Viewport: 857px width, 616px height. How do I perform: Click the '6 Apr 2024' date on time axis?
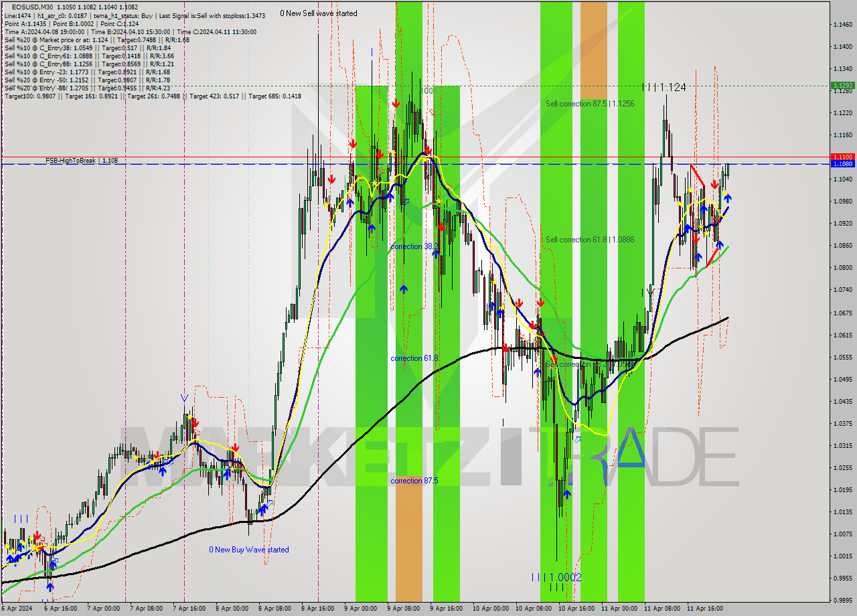(x=18, y=609)
